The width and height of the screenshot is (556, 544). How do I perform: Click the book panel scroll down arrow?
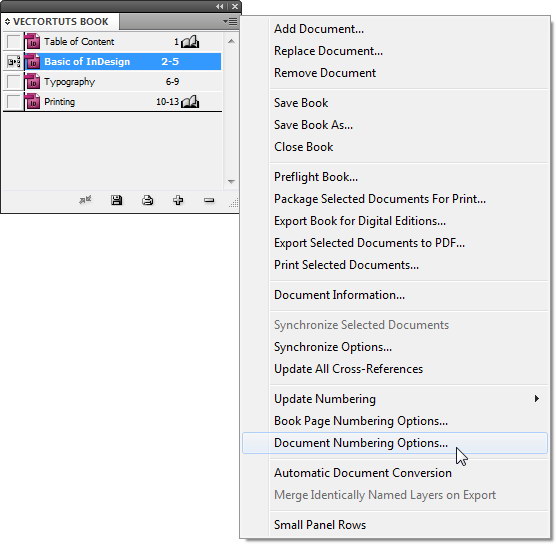pos(231,182)
